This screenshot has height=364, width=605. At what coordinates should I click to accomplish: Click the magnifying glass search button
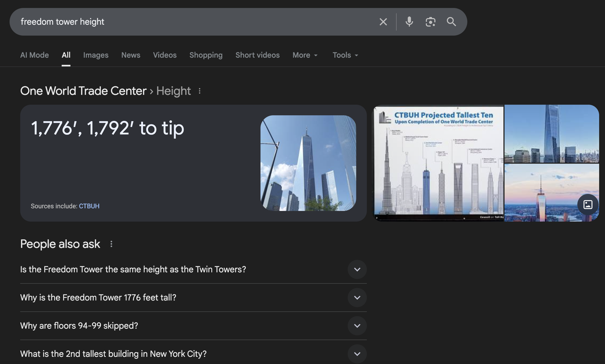[451, 22]
